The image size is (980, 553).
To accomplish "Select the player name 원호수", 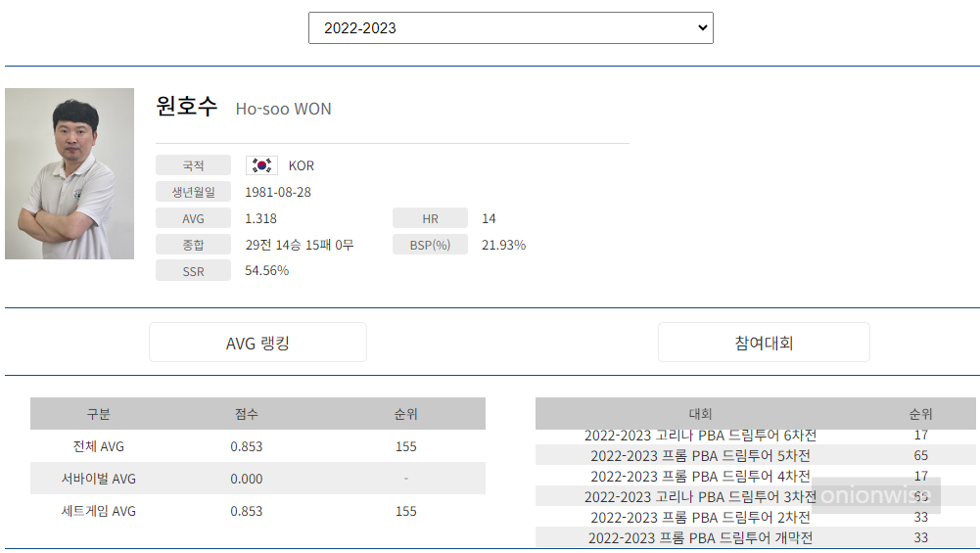I will click(x=186, y=106).
